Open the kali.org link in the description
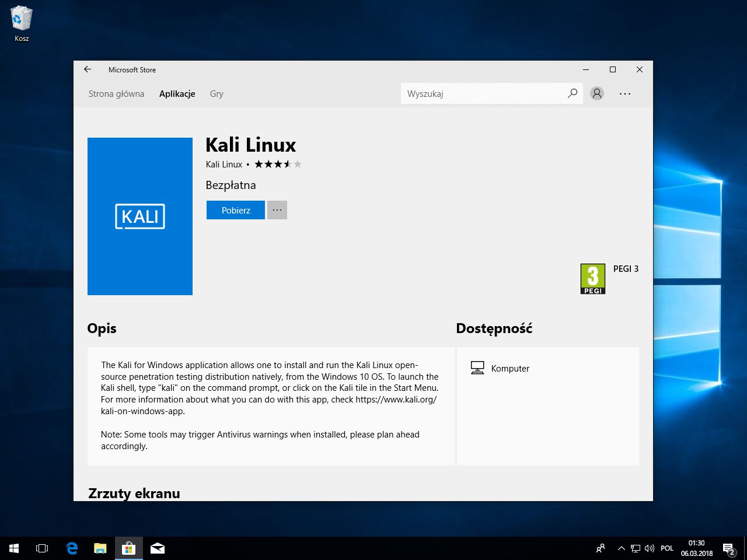The height and width of the screenshot is (560, 747). 396,400
